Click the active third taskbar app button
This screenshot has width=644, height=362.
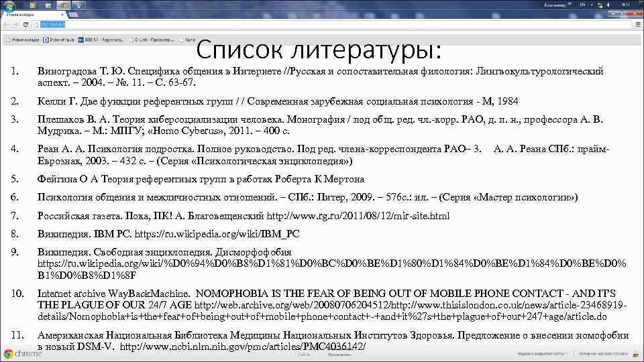(63, 5)
